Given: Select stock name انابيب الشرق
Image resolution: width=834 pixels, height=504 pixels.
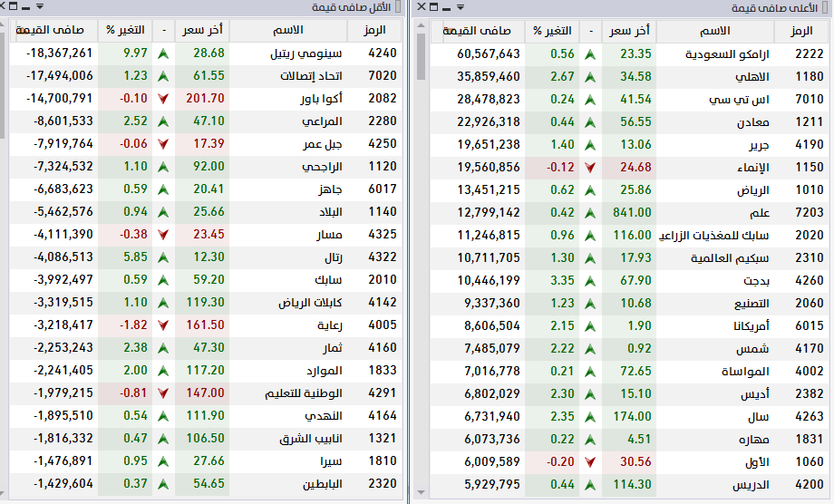Looking at the screenshot, I should click(311, 439).
